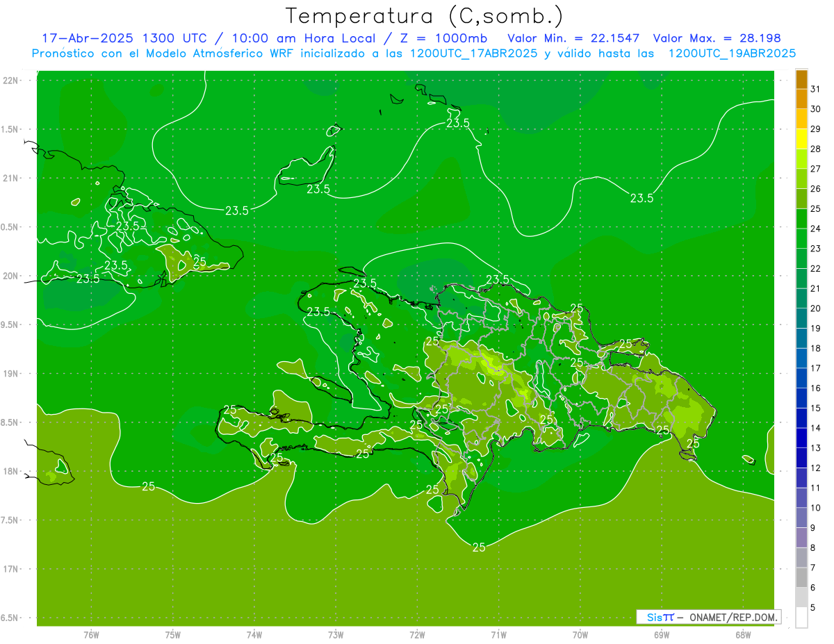
Task: Click the '71W' longitude axis label
Action: pos(498,635)
